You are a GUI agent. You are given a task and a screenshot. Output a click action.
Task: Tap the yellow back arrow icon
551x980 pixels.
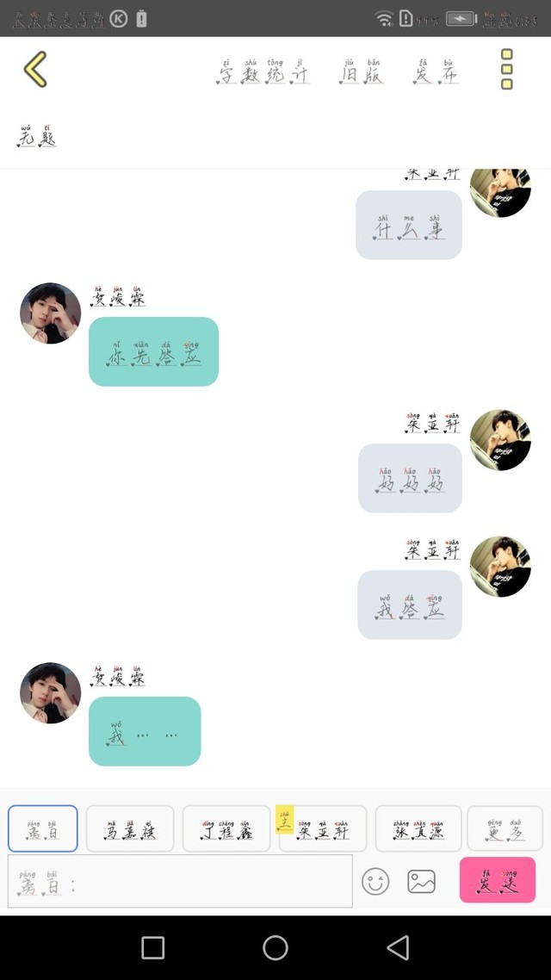coord(35,69)
